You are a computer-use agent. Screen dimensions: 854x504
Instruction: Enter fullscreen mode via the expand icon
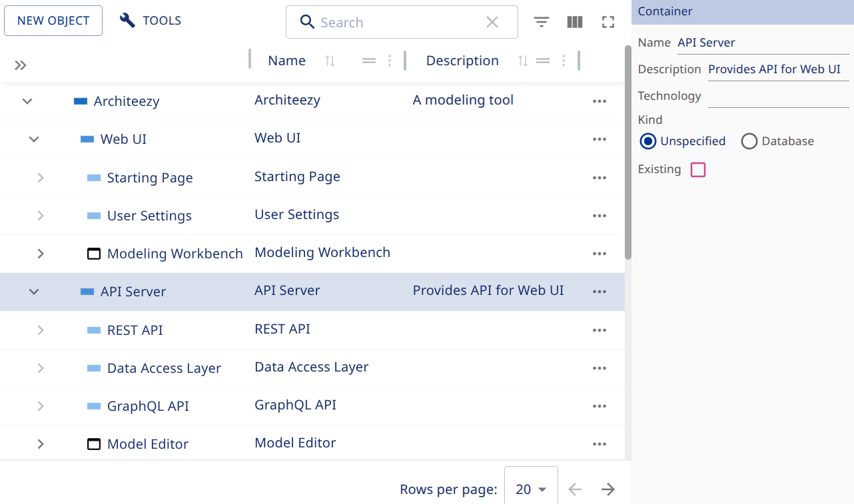pos(608,21)
